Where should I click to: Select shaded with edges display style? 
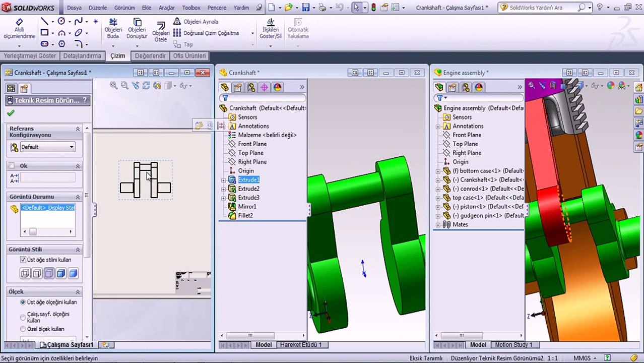tap(61, 273)
